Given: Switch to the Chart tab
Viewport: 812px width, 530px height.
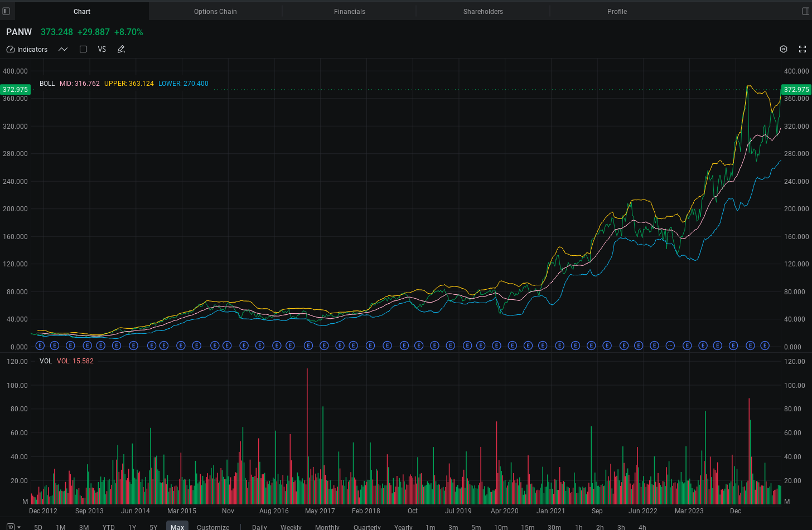Looking at the screenshot, I should (82, 11).
